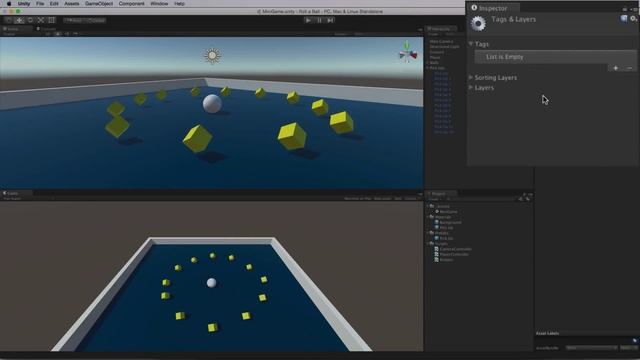Open the Component menu
Image resolution: width=640 pixels, height=360 pixels.
click(x=131, y=4)
